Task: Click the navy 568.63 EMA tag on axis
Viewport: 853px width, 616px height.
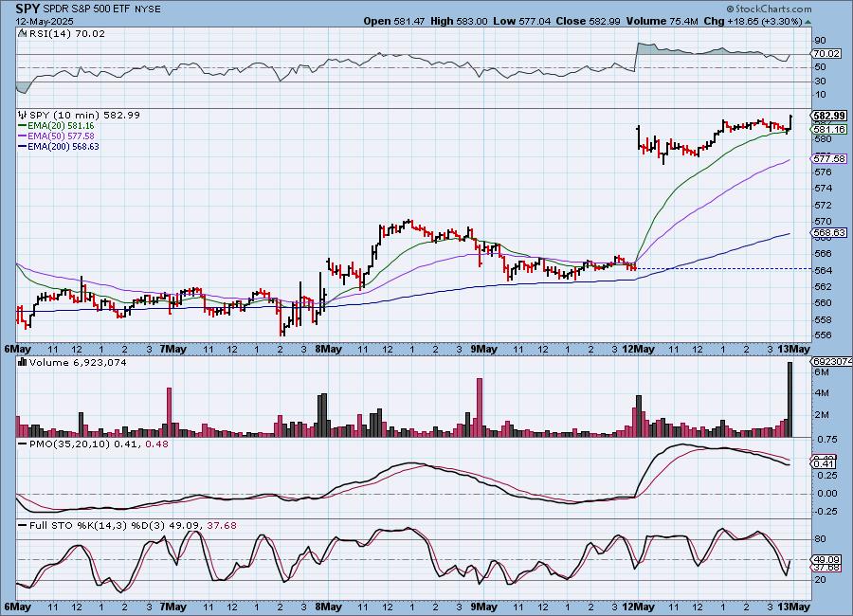Action: 828,233
